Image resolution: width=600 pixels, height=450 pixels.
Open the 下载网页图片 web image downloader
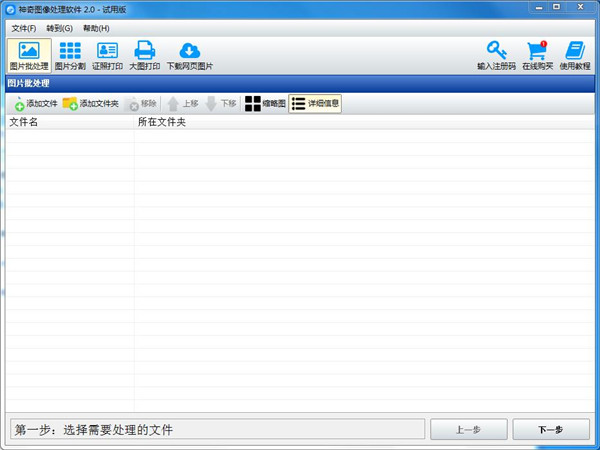189,55
